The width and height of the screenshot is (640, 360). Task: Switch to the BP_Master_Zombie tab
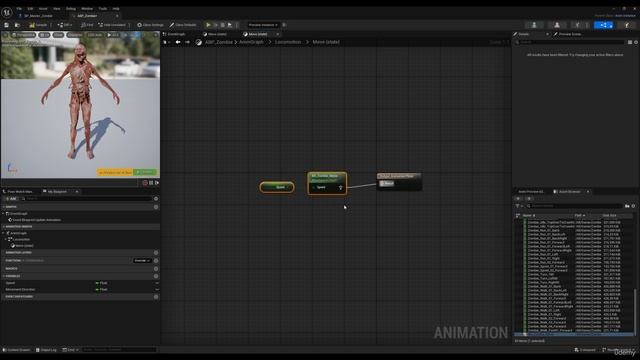[38, 16]
